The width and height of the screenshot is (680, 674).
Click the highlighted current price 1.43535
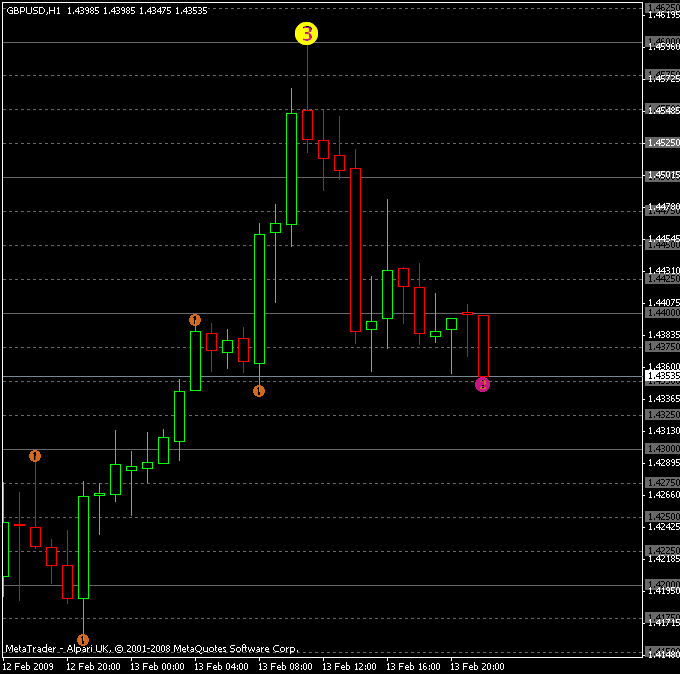[663, 376]
